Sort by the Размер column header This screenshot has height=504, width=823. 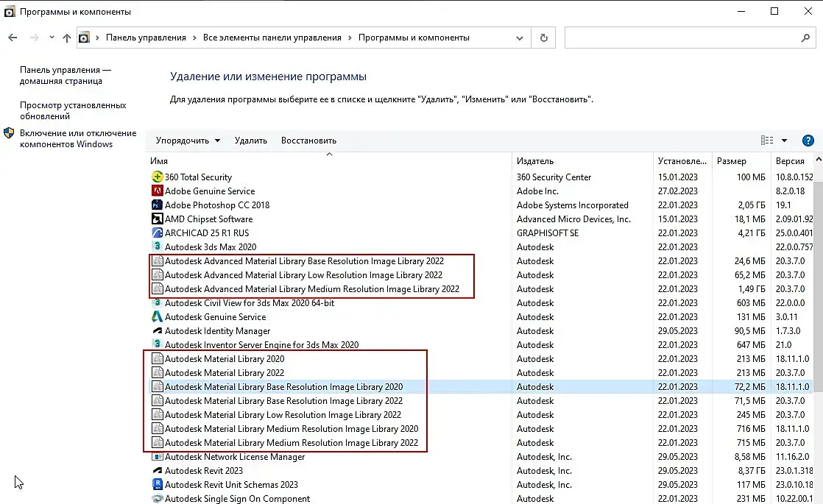click(741, 161)
